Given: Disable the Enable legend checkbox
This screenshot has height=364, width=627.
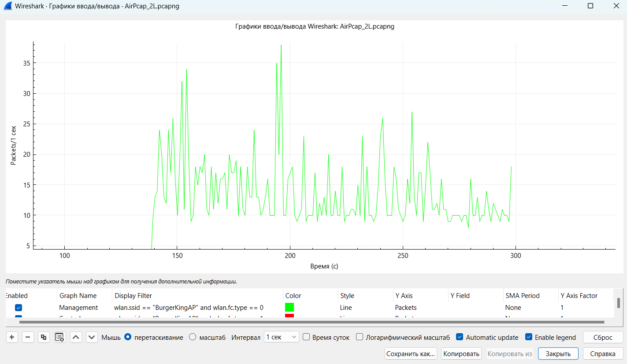Looking at the screenshot, I should coord(529,337).
